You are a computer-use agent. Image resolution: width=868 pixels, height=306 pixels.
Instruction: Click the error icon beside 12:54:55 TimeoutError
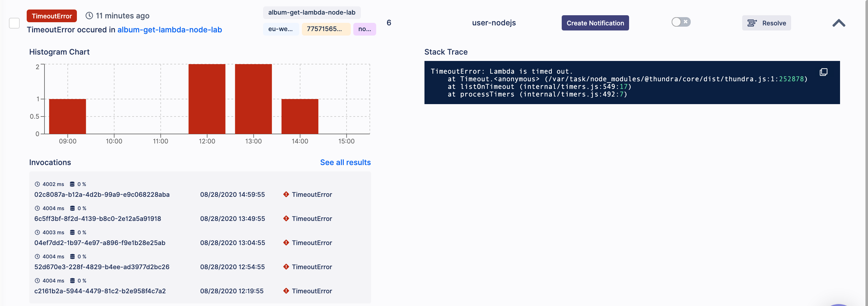pos(286,267)
